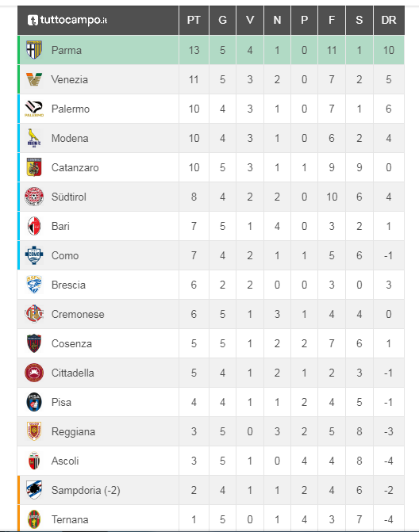Click the DR goal difference header
The width and height of the screenshot is (419, 532).
click(389, 20)
